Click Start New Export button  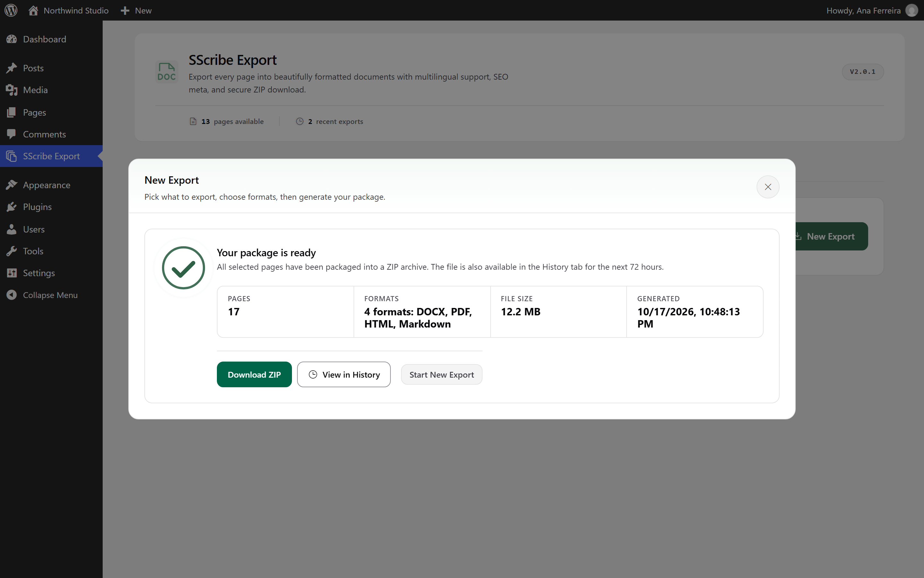441,375
